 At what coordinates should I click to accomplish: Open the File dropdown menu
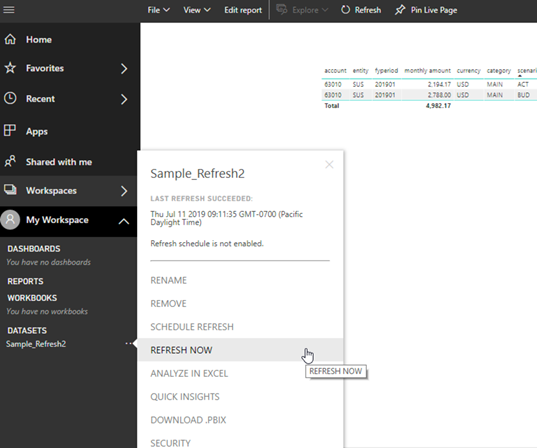pos(159,10)
